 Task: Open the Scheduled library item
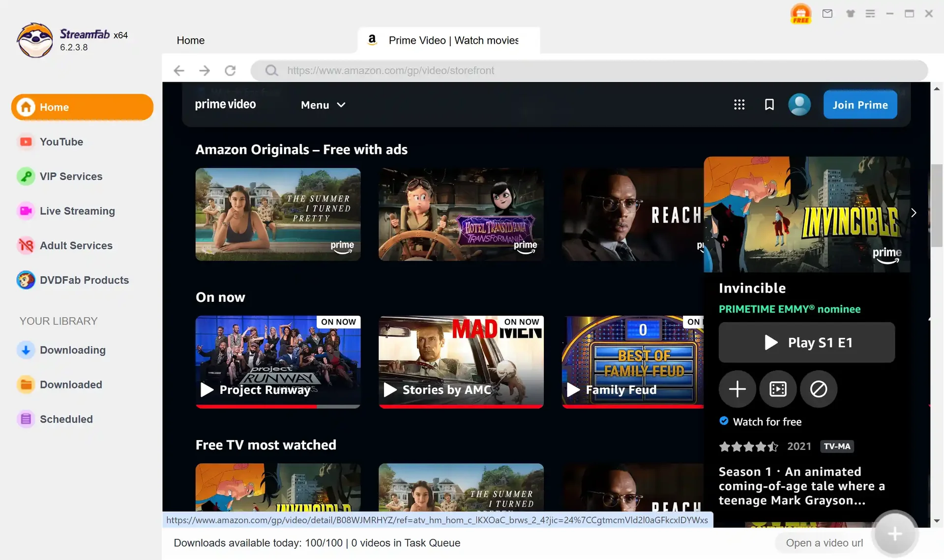(66, 419)
